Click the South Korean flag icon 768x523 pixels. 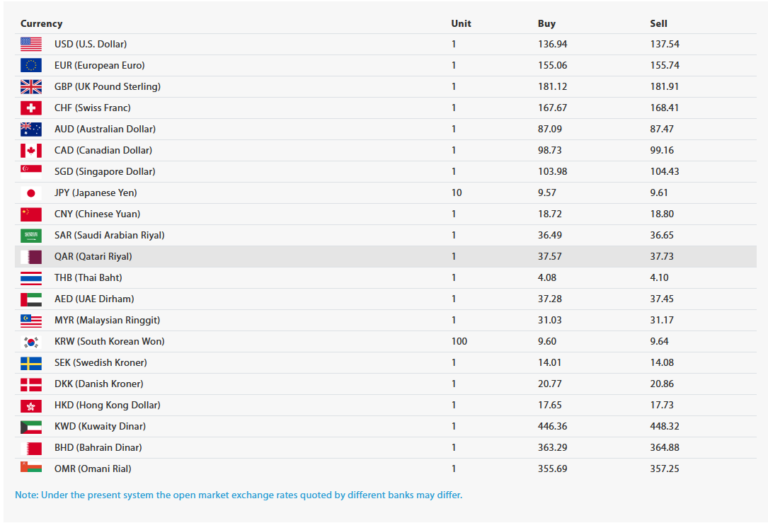[31, 342]
